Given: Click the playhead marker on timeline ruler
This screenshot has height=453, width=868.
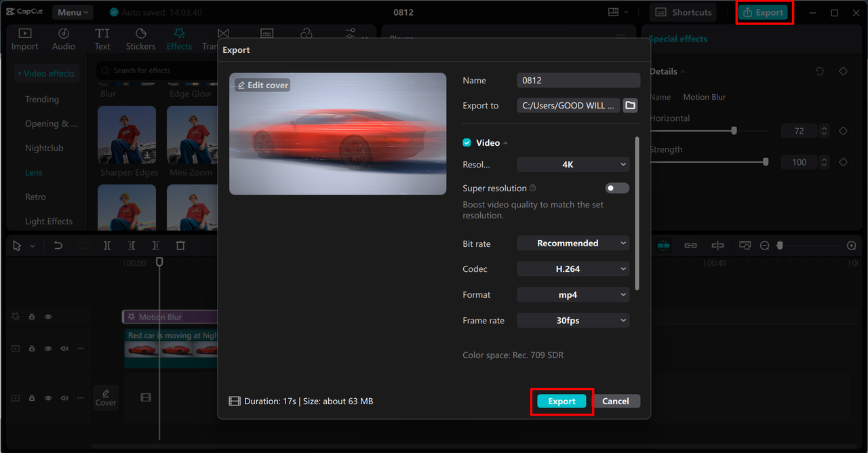Looking at the screenshot, I should [x=159, y=261].
